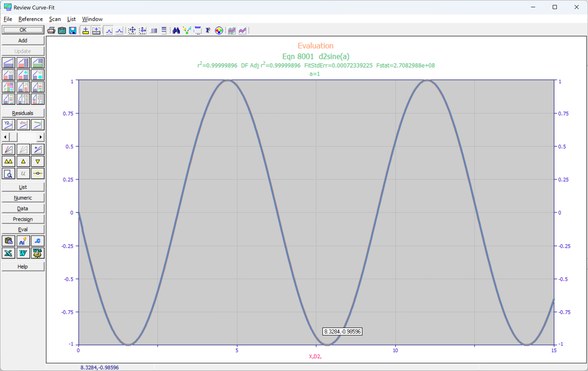Image resolution: width=588 pixels, height=371 pixels.
Task: Click the right arrow of the small scrollbar
Action: 40,137
